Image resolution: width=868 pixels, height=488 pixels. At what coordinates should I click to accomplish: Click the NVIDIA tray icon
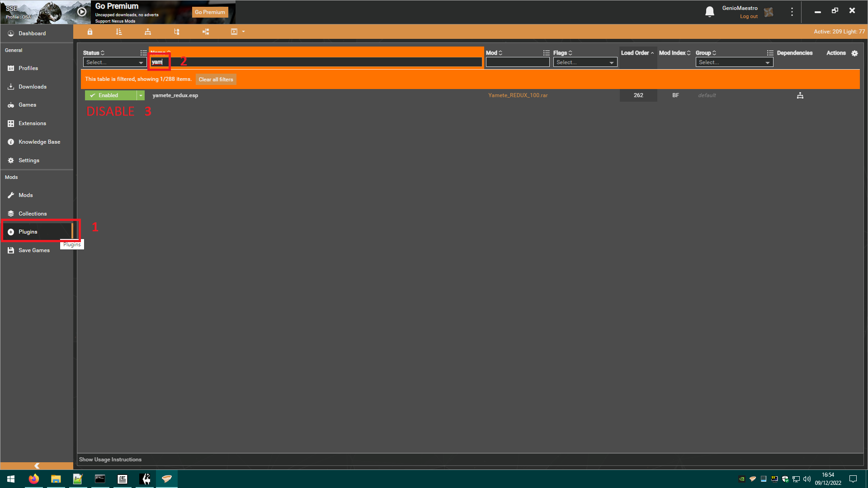tap(742, 479)
